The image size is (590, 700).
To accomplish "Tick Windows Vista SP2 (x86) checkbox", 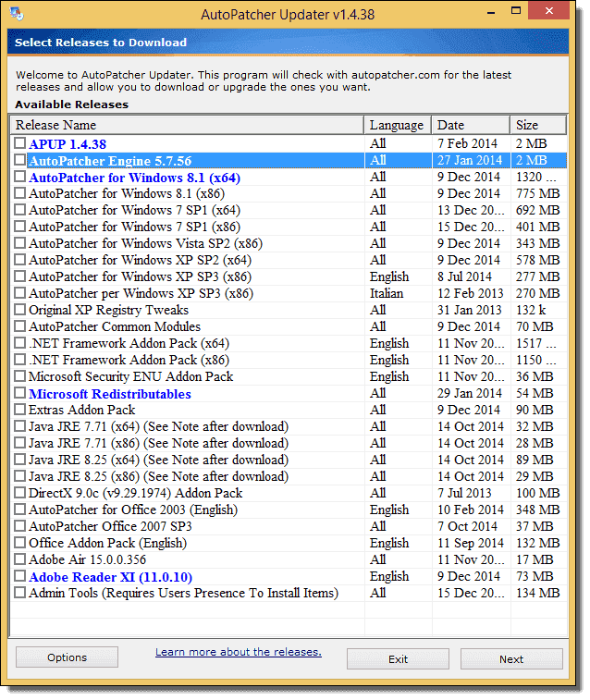I will [x=19, y=243].
